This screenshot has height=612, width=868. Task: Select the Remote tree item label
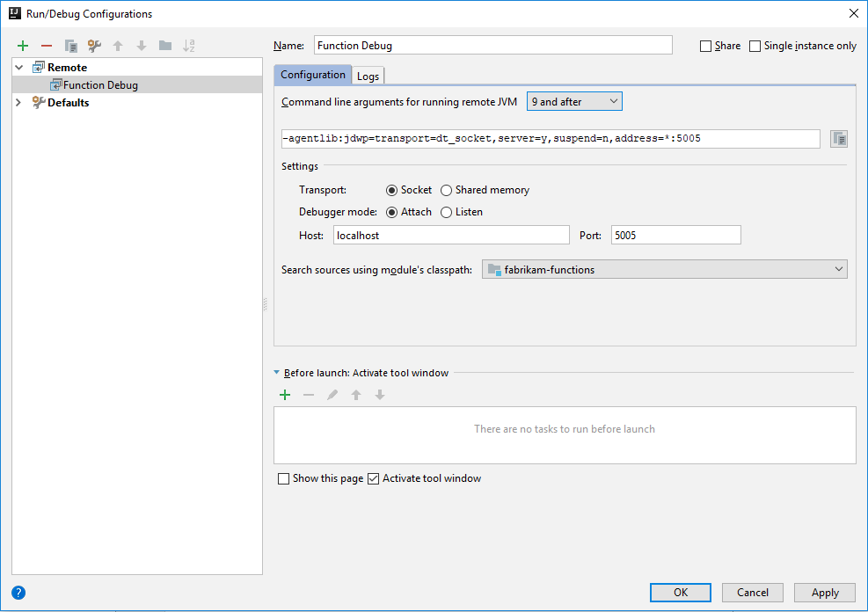[x=67, y=68]
